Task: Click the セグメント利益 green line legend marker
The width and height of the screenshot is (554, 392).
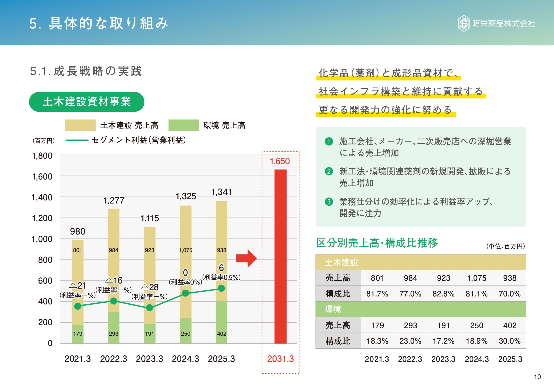Action: (x=77, y=140)
